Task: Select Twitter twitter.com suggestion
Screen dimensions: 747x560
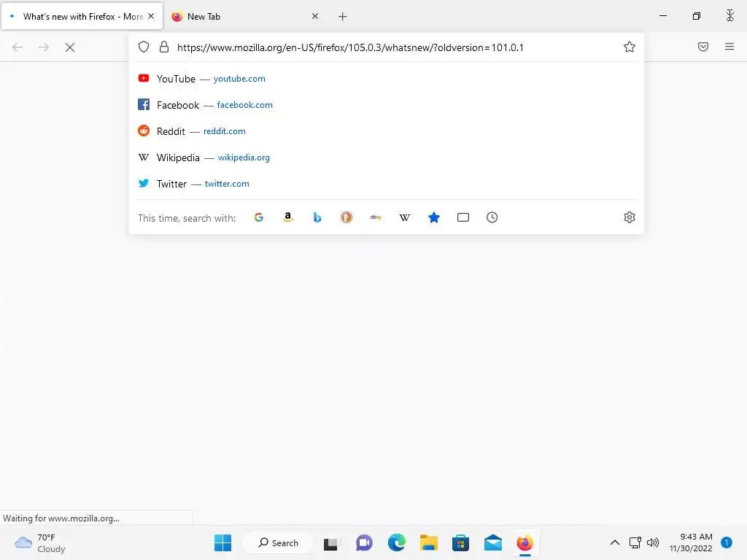Action: click(x=387, y=183)
